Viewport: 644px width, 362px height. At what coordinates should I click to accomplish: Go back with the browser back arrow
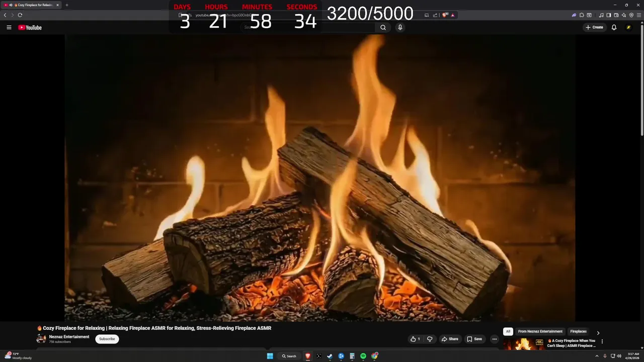[x=5, y=15]
